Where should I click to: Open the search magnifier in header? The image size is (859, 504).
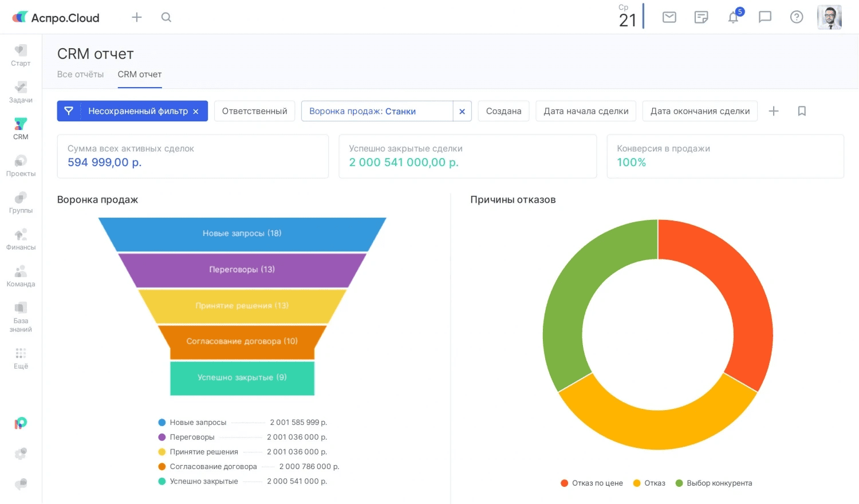166,17
